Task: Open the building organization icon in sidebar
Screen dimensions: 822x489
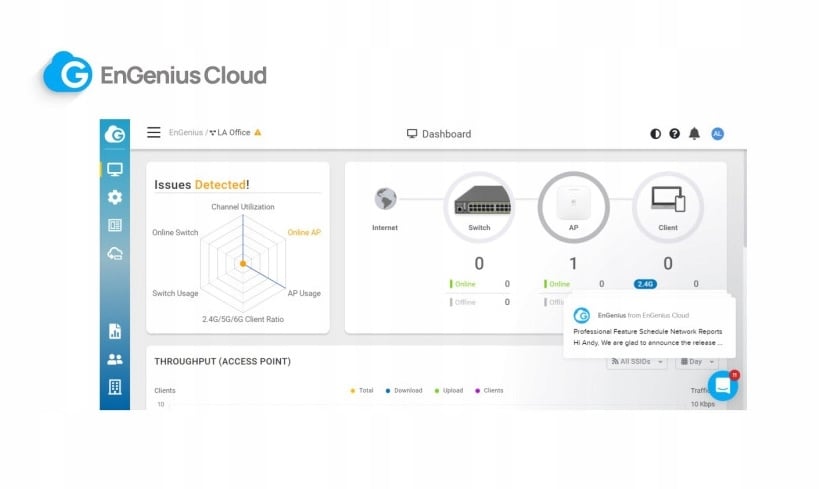Action: pos(115,387)
